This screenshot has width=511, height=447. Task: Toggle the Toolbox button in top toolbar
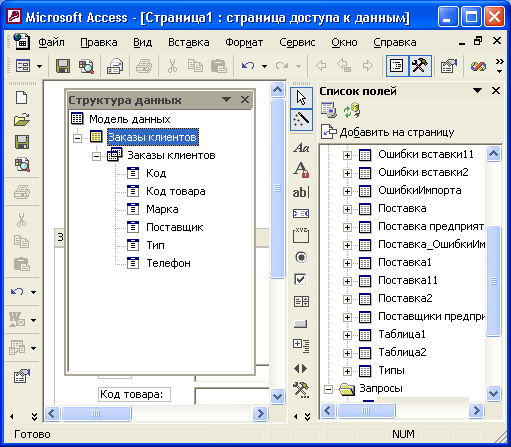tap(420, 66)
